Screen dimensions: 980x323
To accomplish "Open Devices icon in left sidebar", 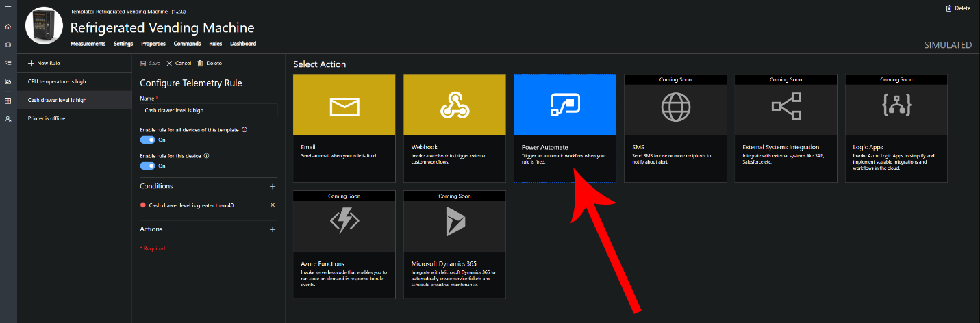I will coord(8,44).
